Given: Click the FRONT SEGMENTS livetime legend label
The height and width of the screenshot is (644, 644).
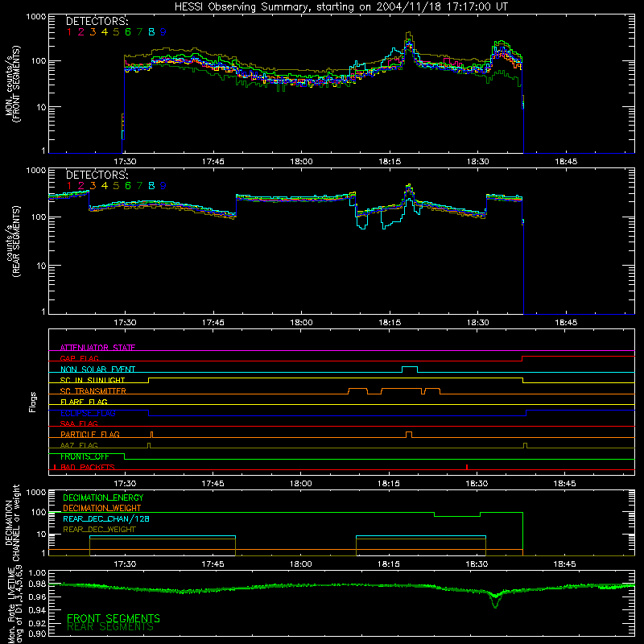Looking at the screenshot, I should tap(114, 618).
